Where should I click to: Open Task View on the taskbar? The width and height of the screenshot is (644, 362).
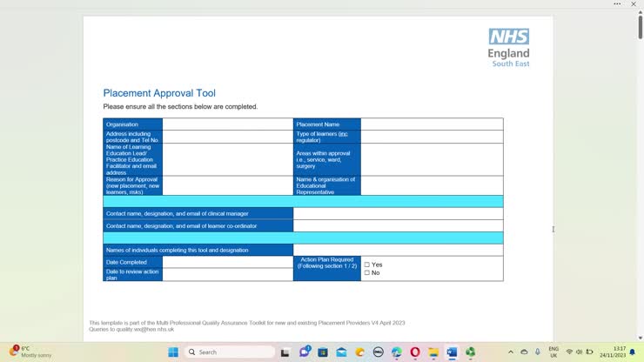(285, 352)
